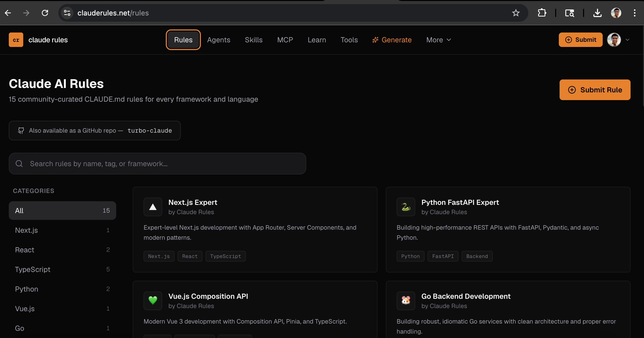
Task: Open the Skills tab
Action: [254, 40]
